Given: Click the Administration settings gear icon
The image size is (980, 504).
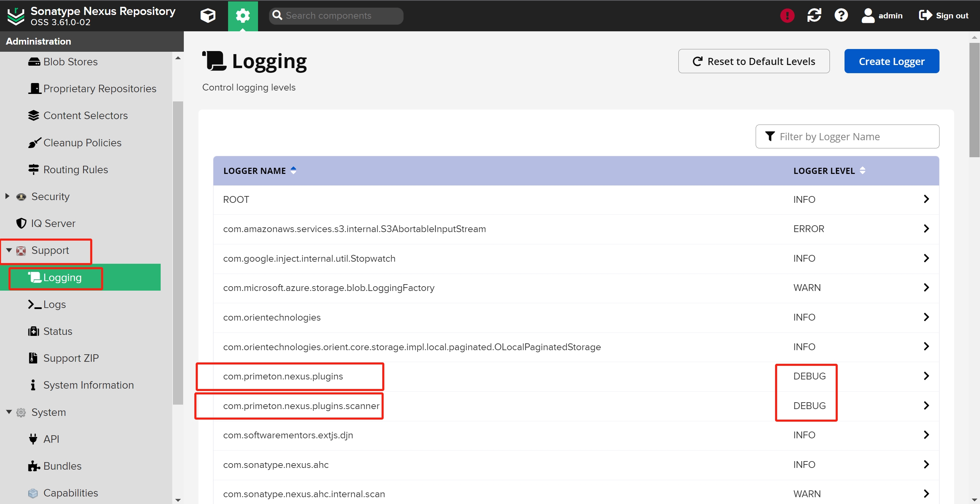Looking at the screenshot, I should coord(243,16).
